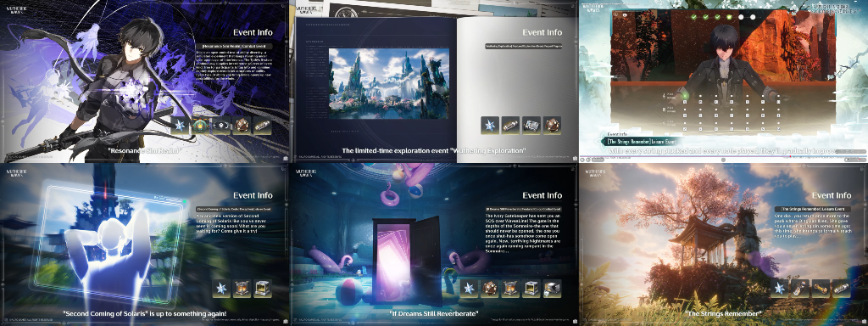Click tube reward icon in Resonance Sim Realm panel

262,126
